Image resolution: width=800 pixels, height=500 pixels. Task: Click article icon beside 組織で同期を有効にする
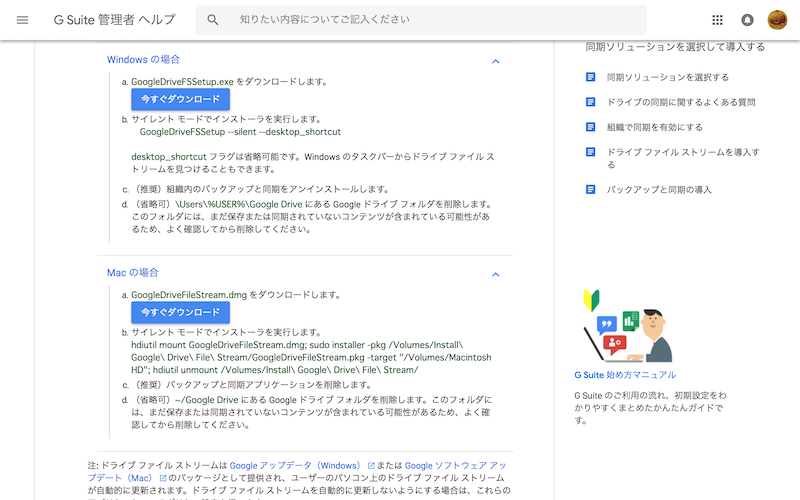590,127
